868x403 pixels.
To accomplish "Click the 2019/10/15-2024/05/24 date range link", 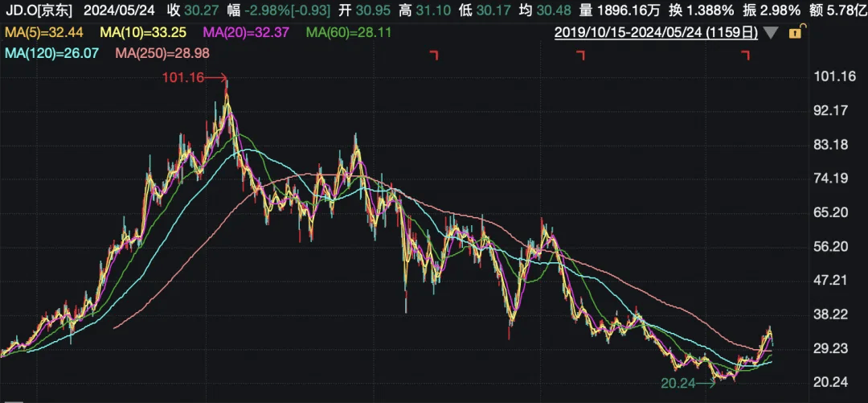I will 656,34.
